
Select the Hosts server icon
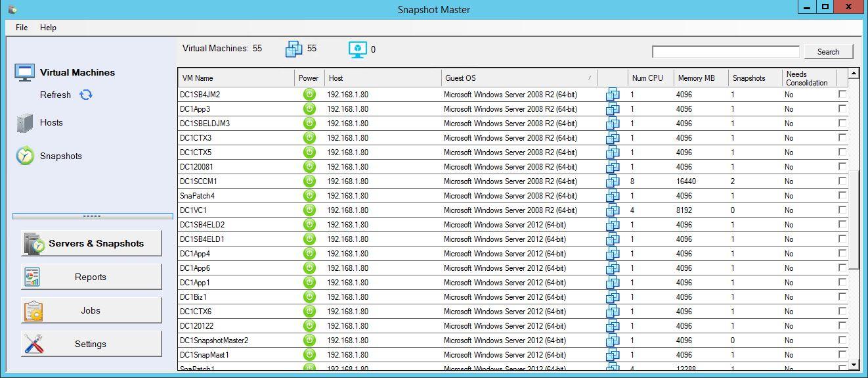tap(24, 123)
